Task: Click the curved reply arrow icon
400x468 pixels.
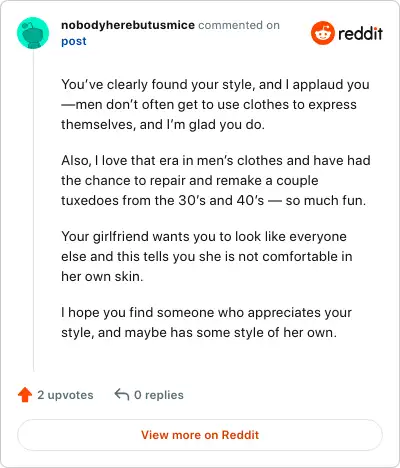Action: click(122, 394)
